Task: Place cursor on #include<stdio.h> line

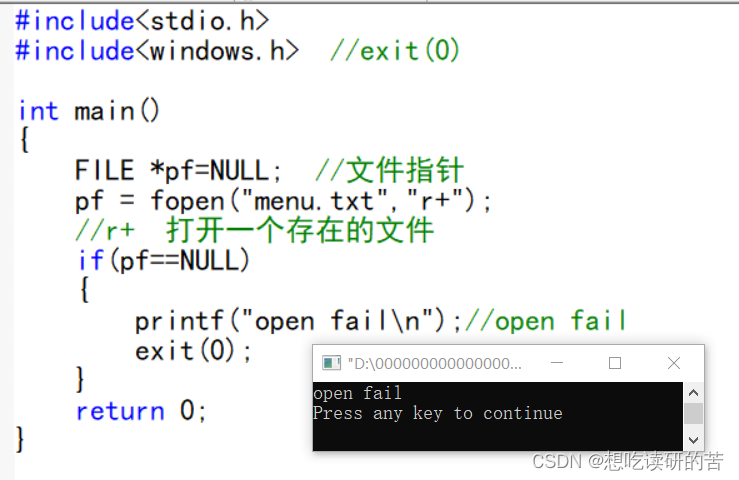Action: pos(142,21)
